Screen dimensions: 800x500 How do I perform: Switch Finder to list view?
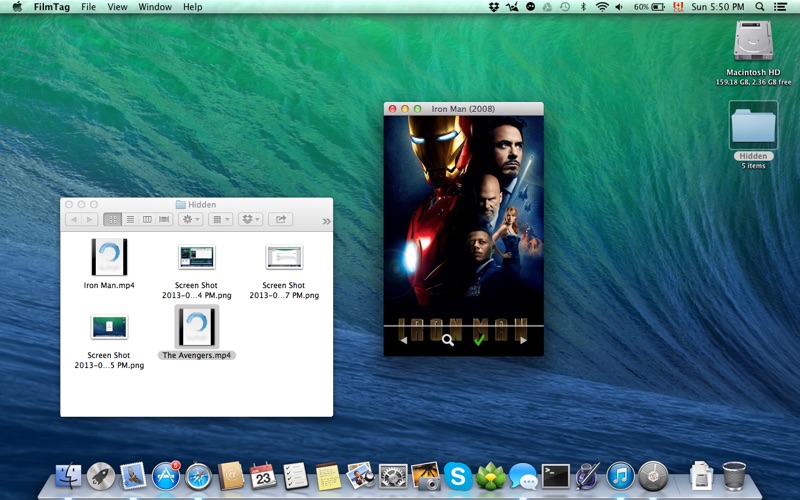130,219
